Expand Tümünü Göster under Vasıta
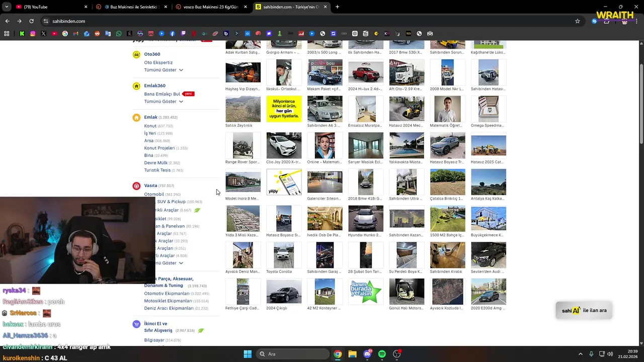The image size is (644, 362). click(x=169, y=263)
